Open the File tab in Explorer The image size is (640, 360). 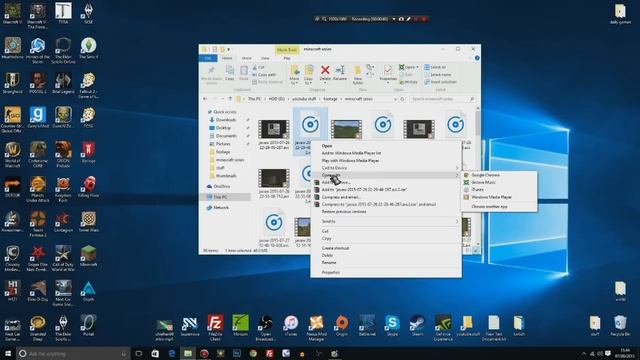point(208,58)
